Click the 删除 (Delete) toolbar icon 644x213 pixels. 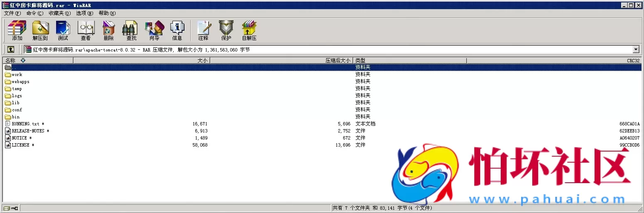click(108, 30)
